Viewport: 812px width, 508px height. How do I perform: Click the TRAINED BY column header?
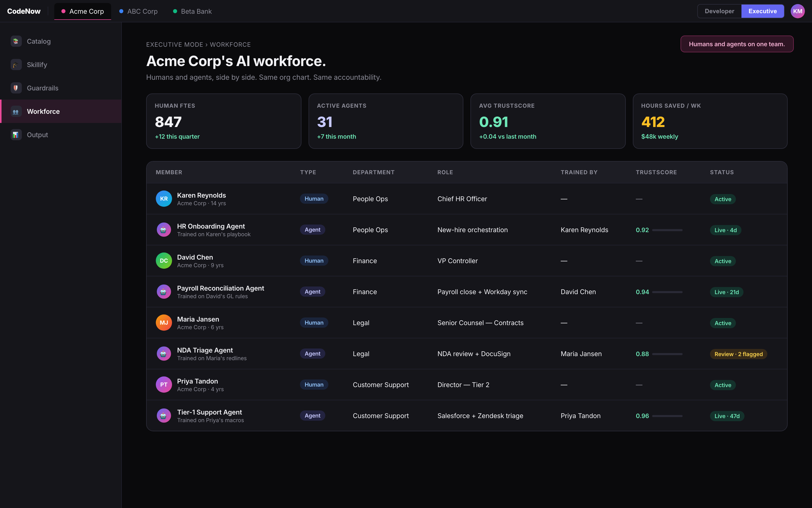tap(579, 172)
